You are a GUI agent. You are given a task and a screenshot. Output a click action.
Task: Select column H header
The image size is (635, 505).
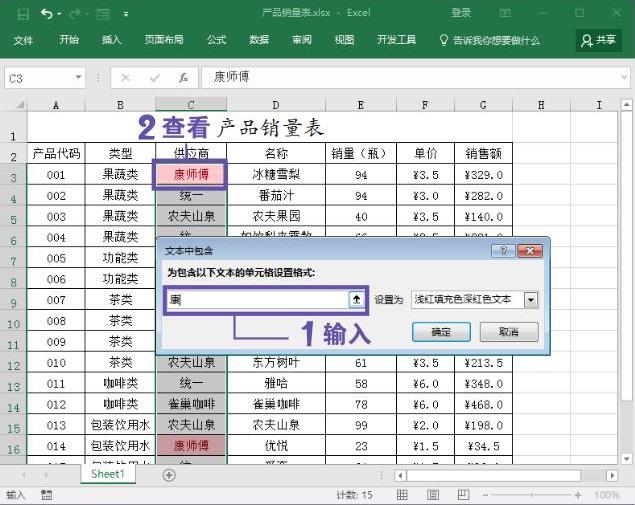click(541, 105)
